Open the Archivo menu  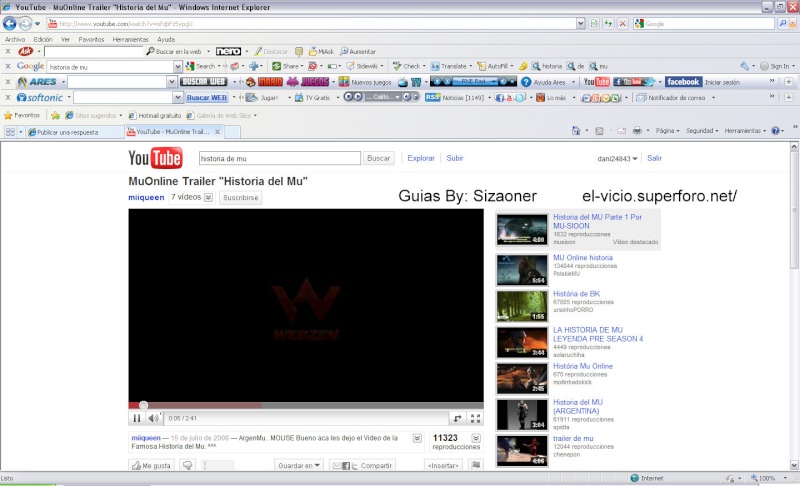(x=15, y=39)
